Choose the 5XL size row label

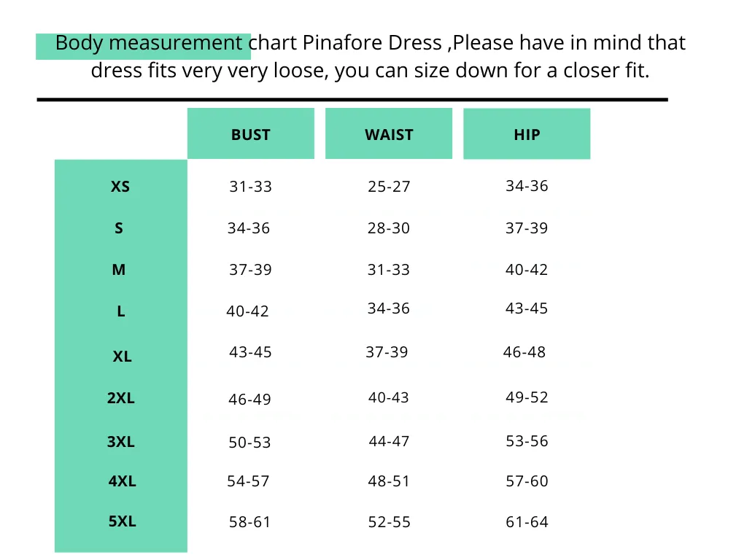123,522
